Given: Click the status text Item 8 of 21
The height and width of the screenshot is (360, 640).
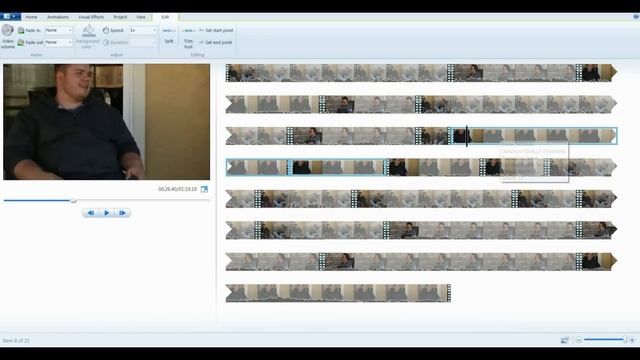Looking at the screenshot, I should 16,340.
